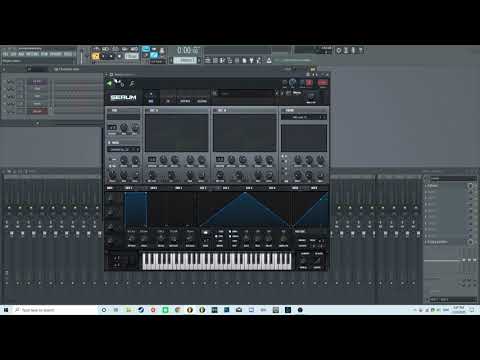Screen dimensions: 480x360
Task: Click the green arrow icon in the plugin wrapper
Action: point(109,83)
